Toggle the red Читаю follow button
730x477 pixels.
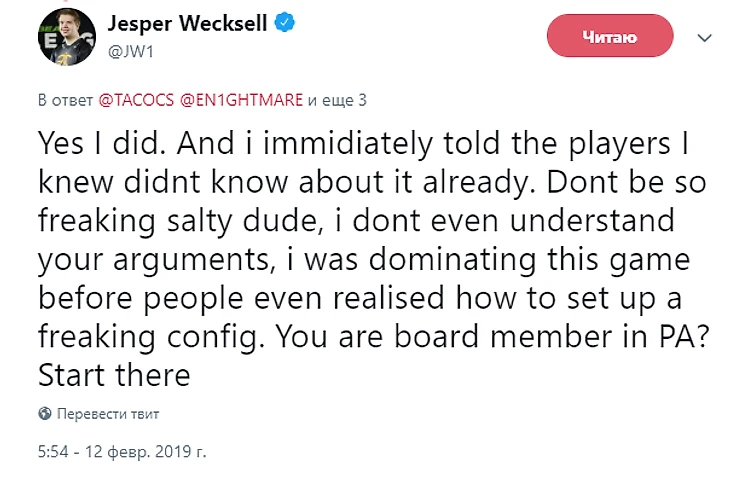[608, 38]
